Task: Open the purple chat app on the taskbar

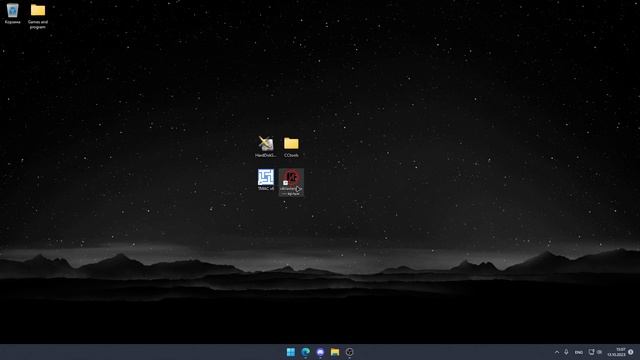Action: (x=320, y=352)
